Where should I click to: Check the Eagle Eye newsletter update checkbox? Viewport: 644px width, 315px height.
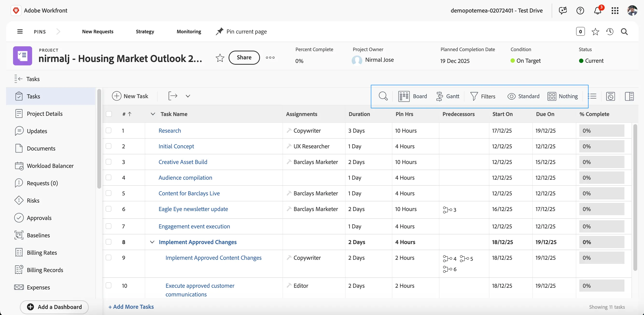pyautogui.click(x=109, y=209)
